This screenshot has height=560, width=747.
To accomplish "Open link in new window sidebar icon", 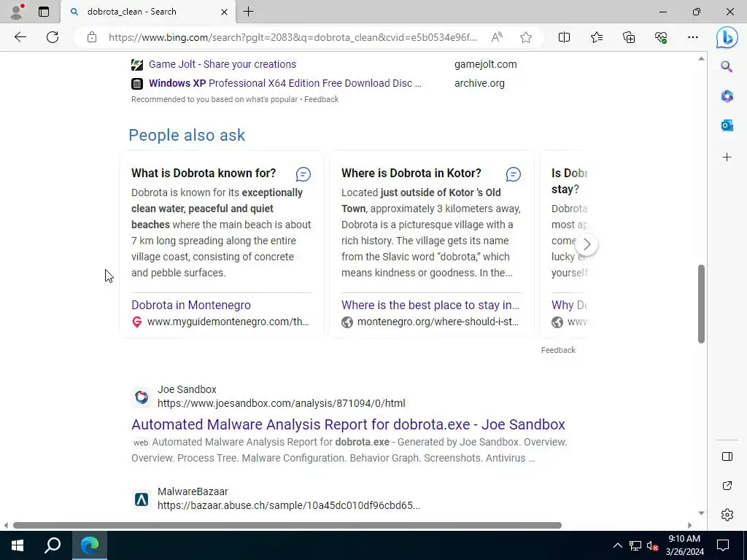I will pos(727,486).
